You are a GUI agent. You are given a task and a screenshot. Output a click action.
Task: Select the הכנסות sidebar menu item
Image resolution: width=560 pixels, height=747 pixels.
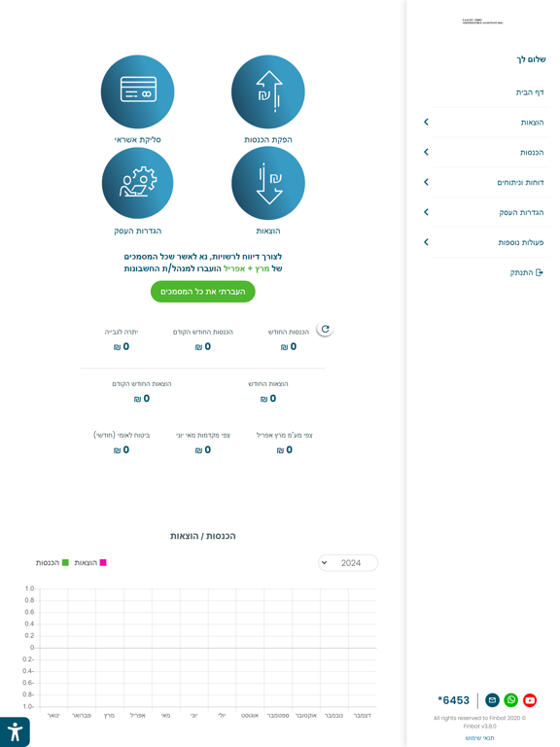click(532, 153)
